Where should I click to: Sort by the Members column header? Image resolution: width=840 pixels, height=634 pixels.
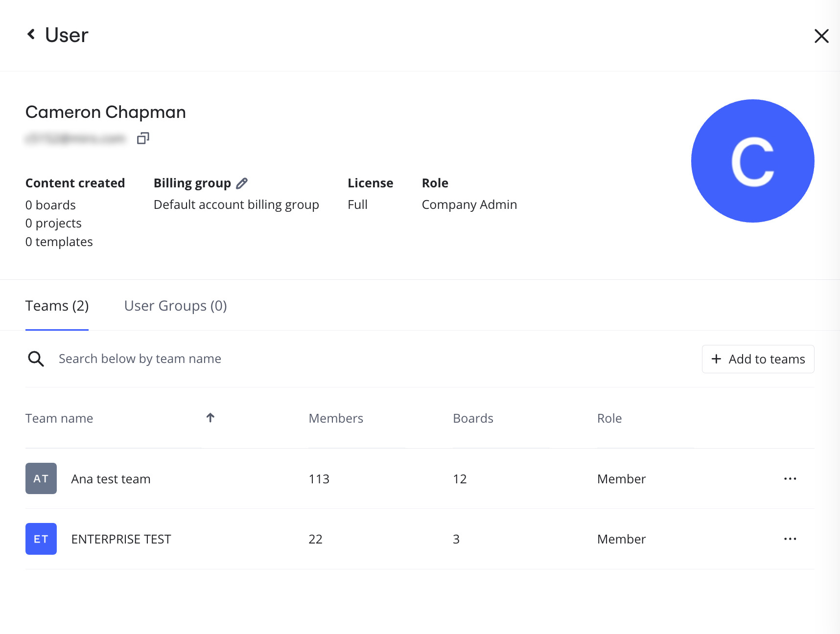tap(336, 418)
